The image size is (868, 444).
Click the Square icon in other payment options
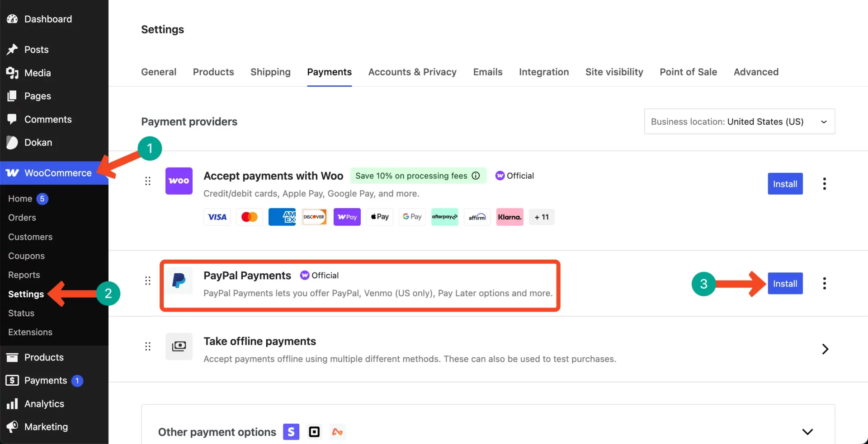tap(314, 432)
